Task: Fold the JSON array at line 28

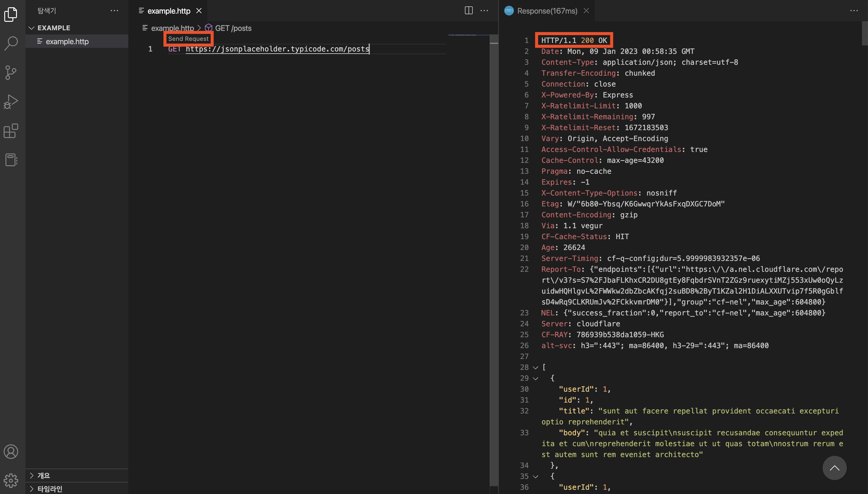Action: click(x=535, y=367)
